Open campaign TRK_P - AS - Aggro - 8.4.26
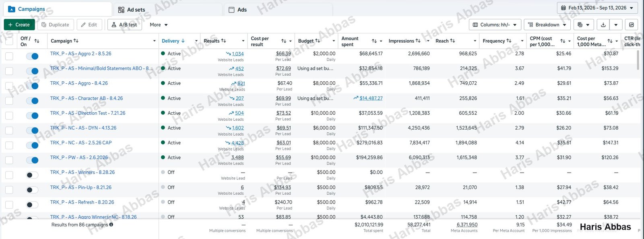 point(79,83)
